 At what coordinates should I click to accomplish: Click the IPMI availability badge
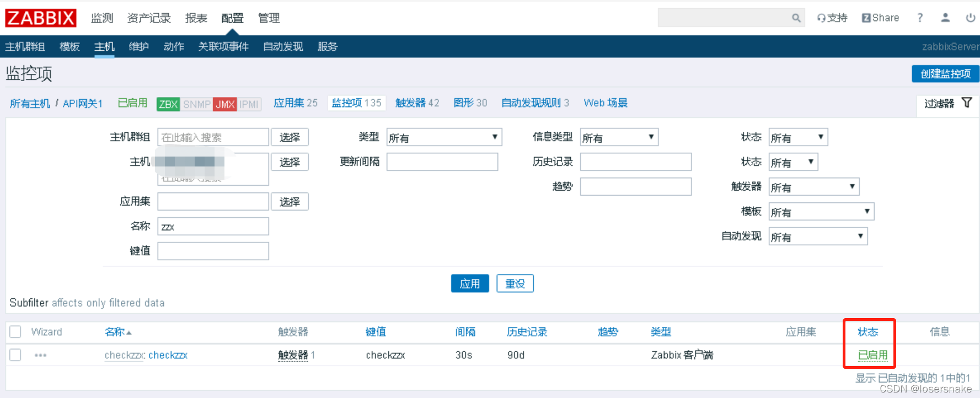[x=249, y=104]
